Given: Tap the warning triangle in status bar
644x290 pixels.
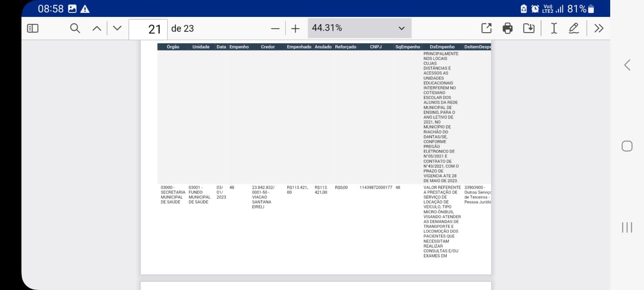Looking at the screenshot, I should 85,9.
